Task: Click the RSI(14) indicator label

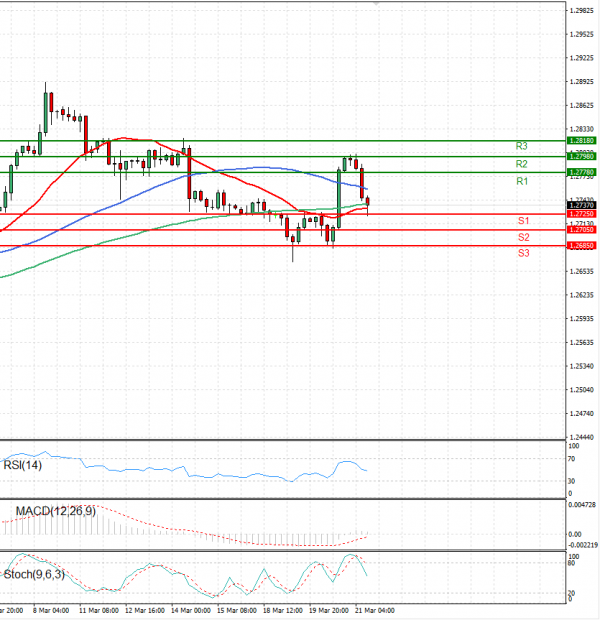Action: [x=23, y=465]
